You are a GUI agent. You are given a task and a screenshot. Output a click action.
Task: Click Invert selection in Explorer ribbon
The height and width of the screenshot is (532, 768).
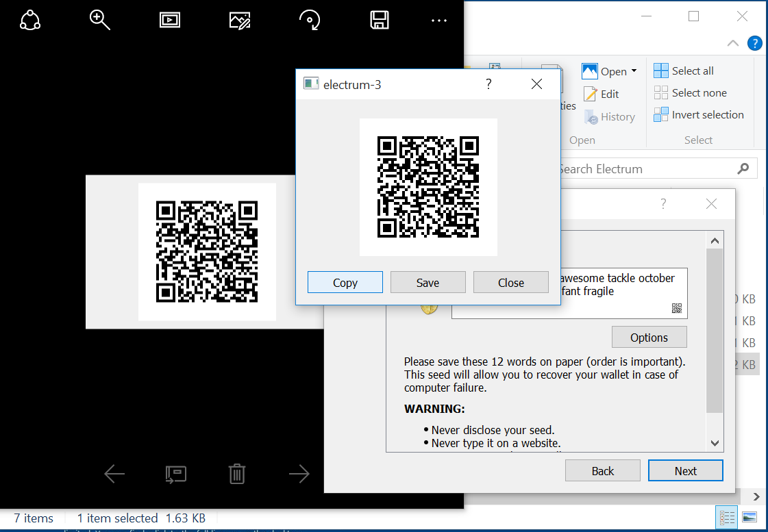point(699,115)
